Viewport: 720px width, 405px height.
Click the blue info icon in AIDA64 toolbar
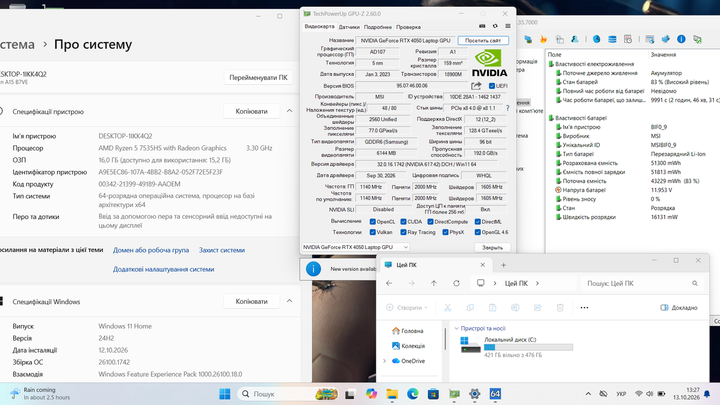681,39
